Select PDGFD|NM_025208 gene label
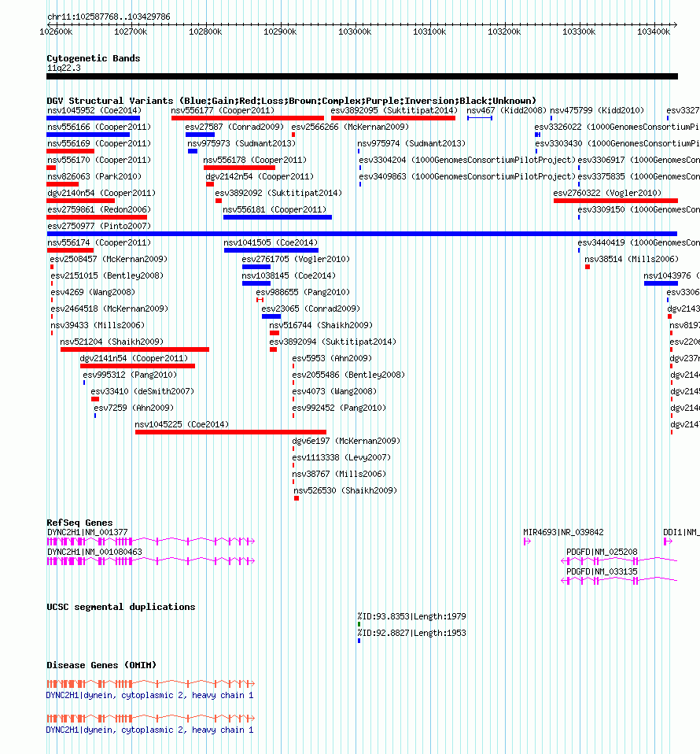This screenshot has height=754, width=700. (x=602, y=552)
